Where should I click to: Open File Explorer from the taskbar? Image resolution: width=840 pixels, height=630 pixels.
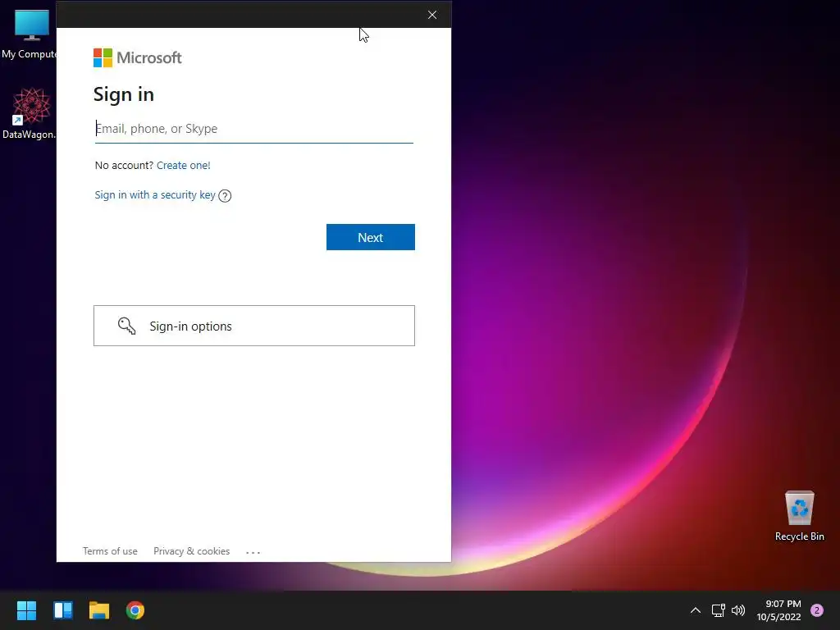pos(99,610)
